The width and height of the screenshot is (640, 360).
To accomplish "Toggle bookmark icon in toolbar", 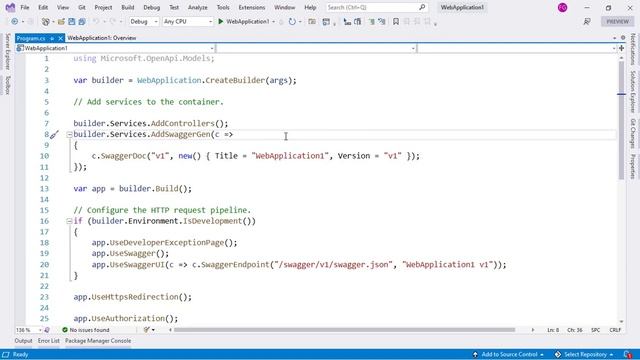I will (396, 22).
